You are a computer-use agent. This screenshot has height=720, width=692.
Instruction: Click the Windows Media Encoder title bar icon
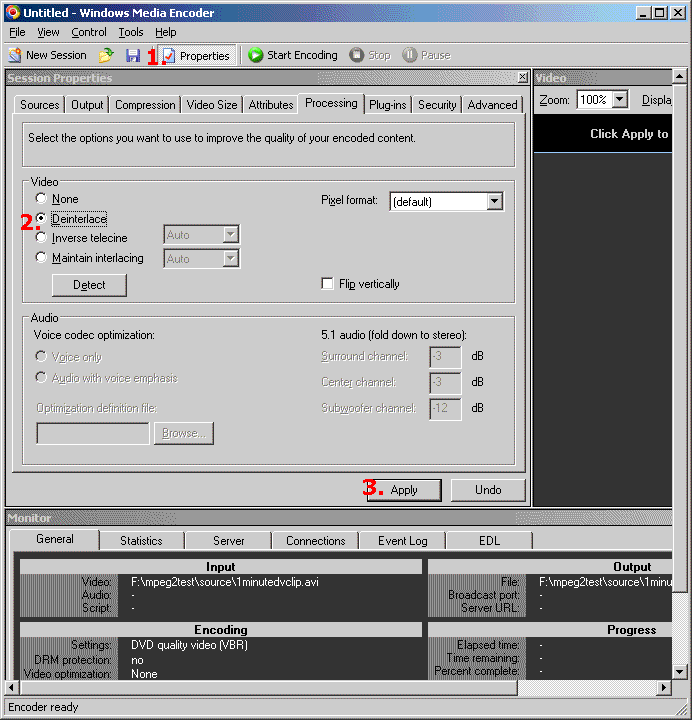tap(12, 12)
